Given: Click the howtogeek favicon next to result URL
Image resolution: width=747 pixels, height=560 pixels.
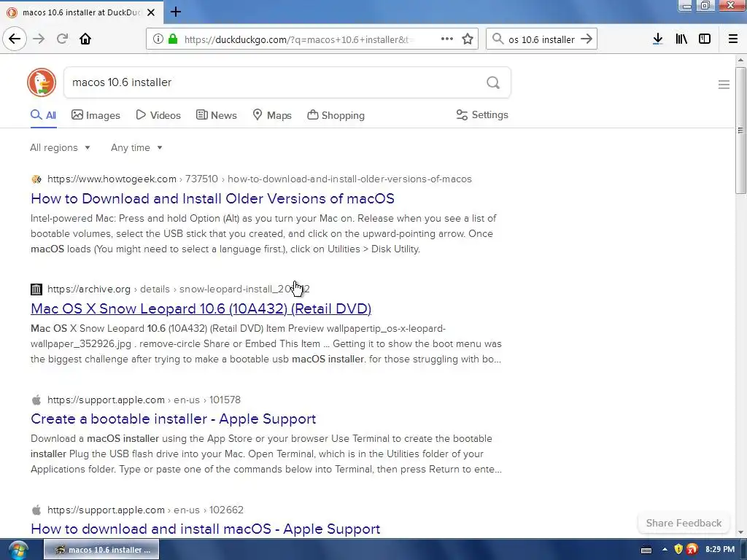Looking at the screenshot, I should [x=36, y=179].
